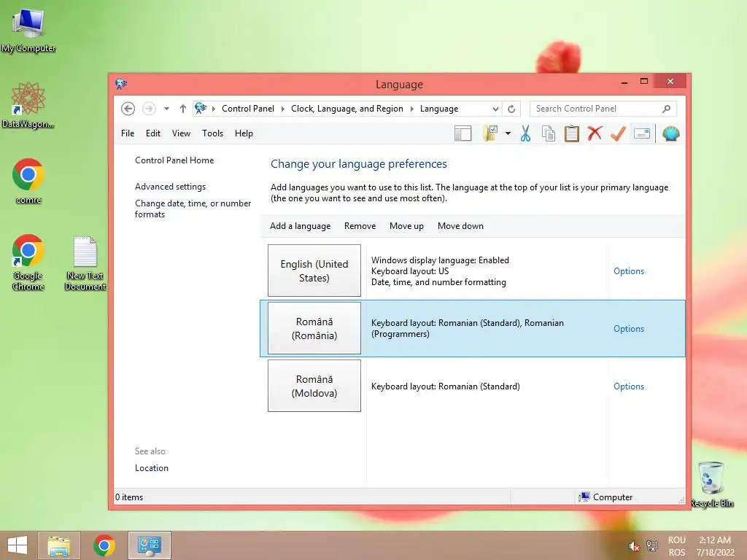Click the Control Panel taskbar button
The height and width of the screenshot is (560, 747).
(149, 545)
